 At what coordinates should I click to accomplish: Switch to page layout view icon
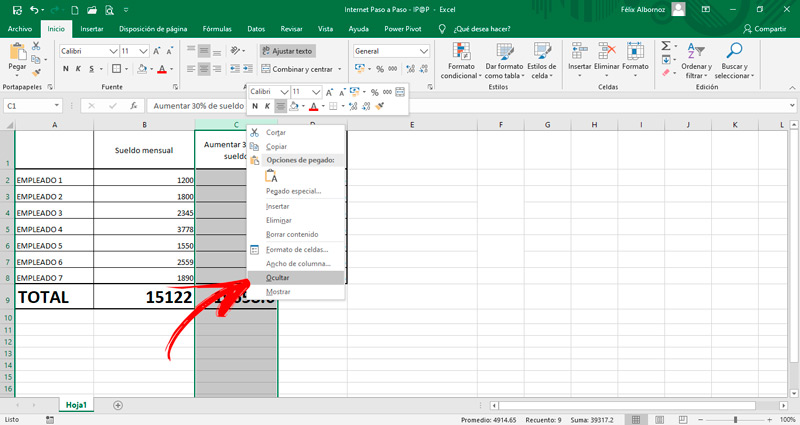660,419
